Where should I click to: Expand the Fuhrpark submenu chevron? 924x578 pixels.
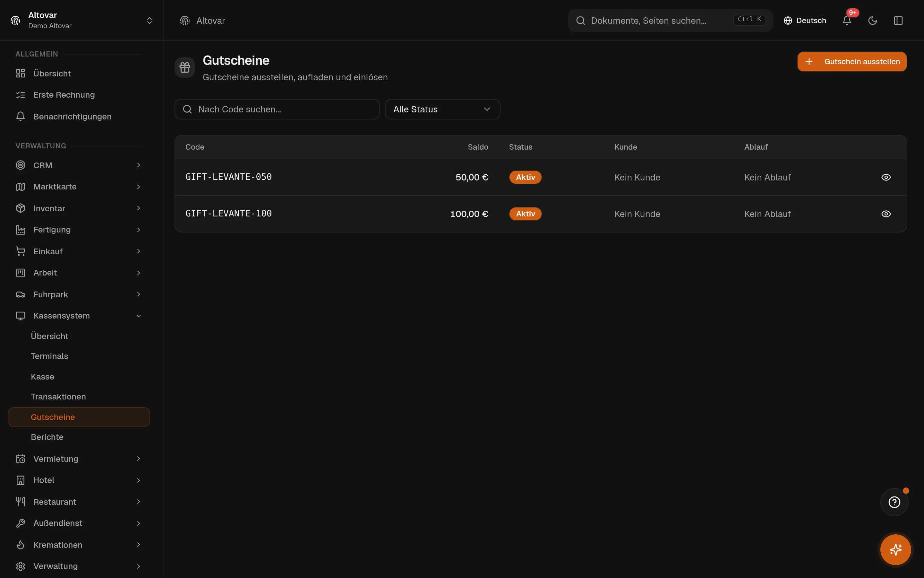139,294
